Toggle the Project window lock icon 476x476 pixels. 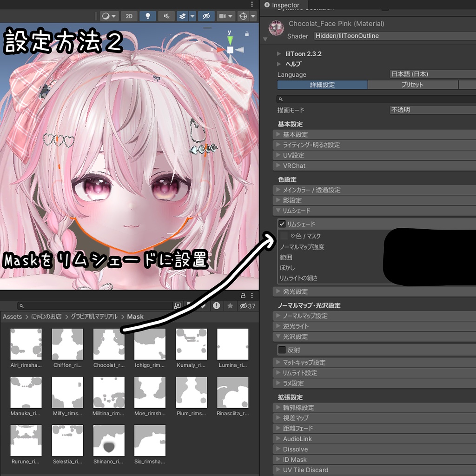243,295
